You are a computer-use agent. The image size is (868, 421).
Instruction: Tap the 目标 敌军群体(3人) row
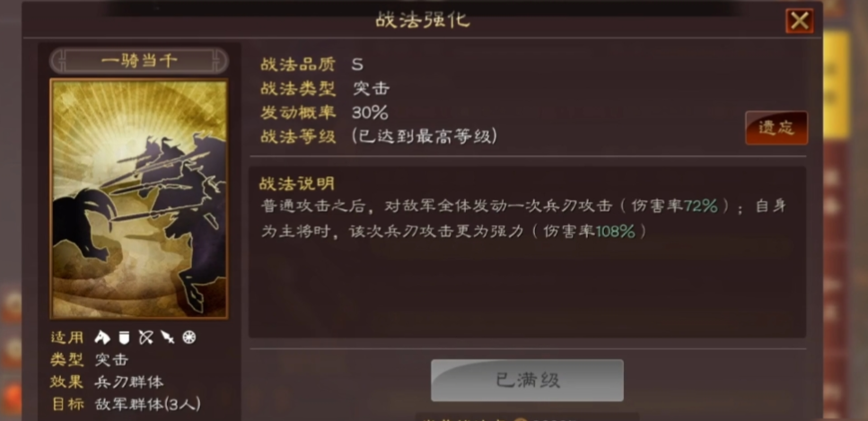126,404
